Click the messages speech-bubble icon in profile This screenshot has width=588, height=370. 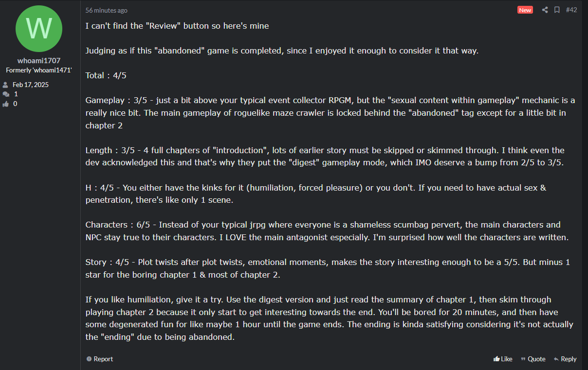(x=6, y=94)
